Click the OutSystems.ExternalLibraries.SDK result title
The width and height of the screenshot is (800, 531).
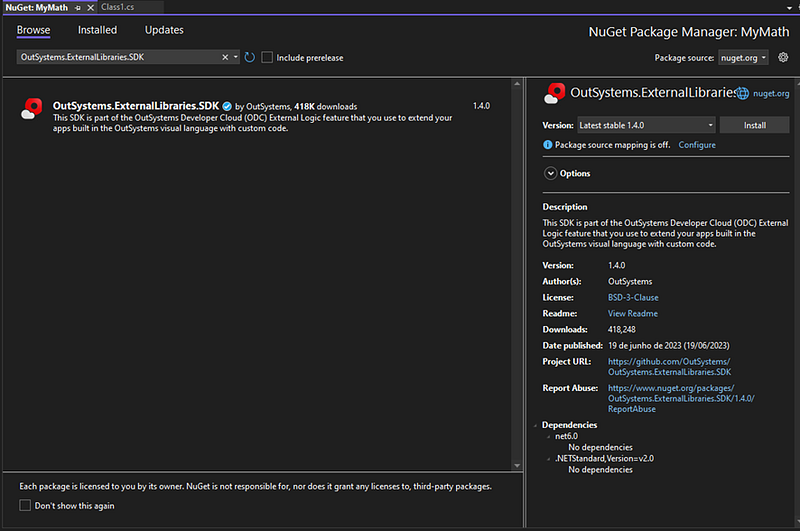click(136, 106)
